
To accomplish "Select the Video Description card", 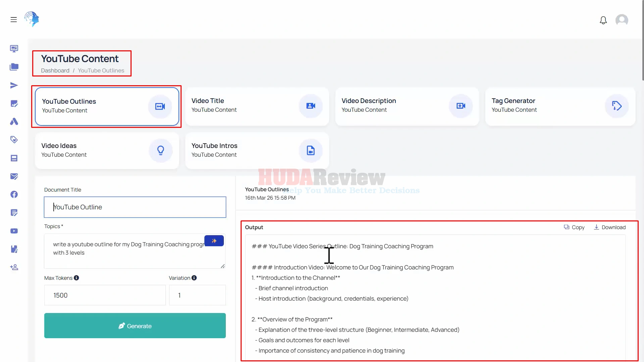I will (x=407, y=106).
